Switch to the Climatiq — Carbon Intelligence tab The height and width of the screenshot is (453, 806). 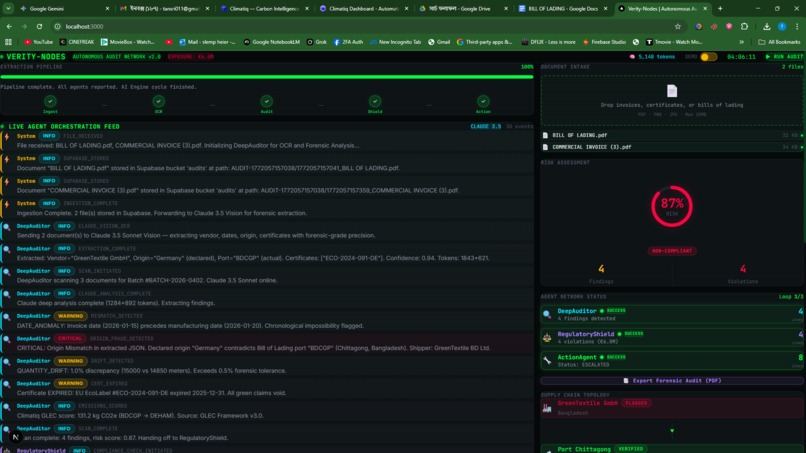click(264, 8)
